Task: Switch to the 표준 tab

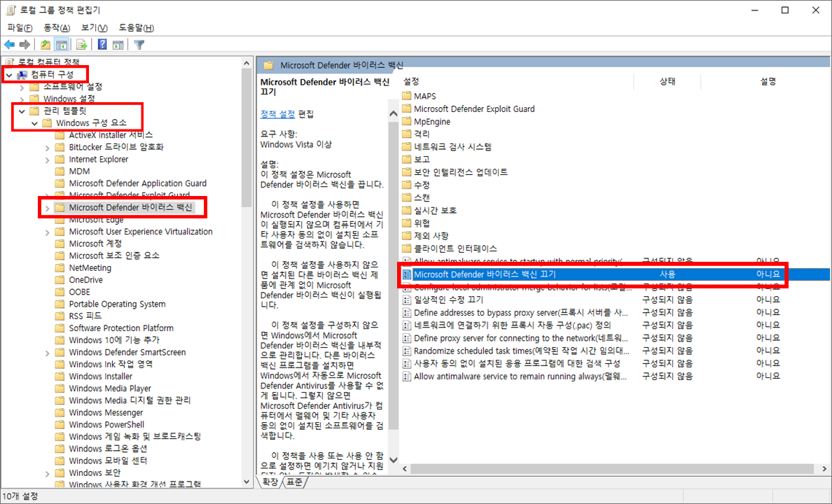Action: click(x=295, y=482)
